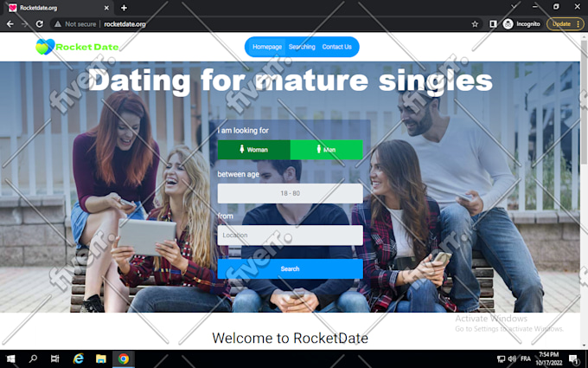Go back with the browser back arrow
This screenshot has width=588, height=368.
10,24
